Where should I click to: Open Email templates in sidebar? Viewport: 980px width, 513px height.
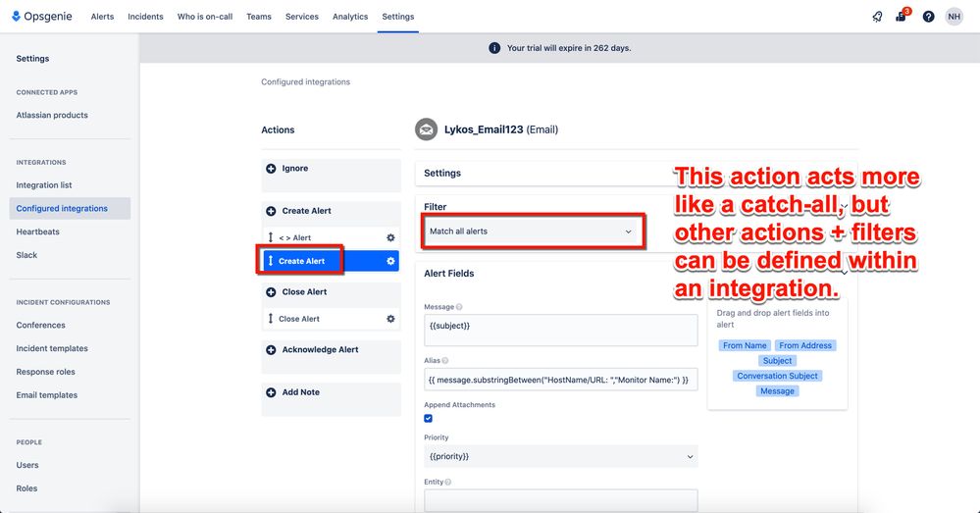tap(47, 395)
